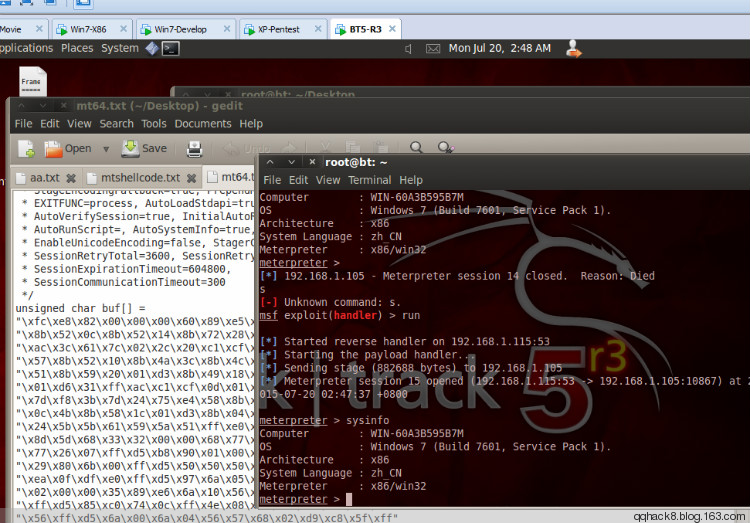Viewport: 750px width, 523px height.
Task: Click the Find magnifier icon in gedit
Action: click(416, 147)
